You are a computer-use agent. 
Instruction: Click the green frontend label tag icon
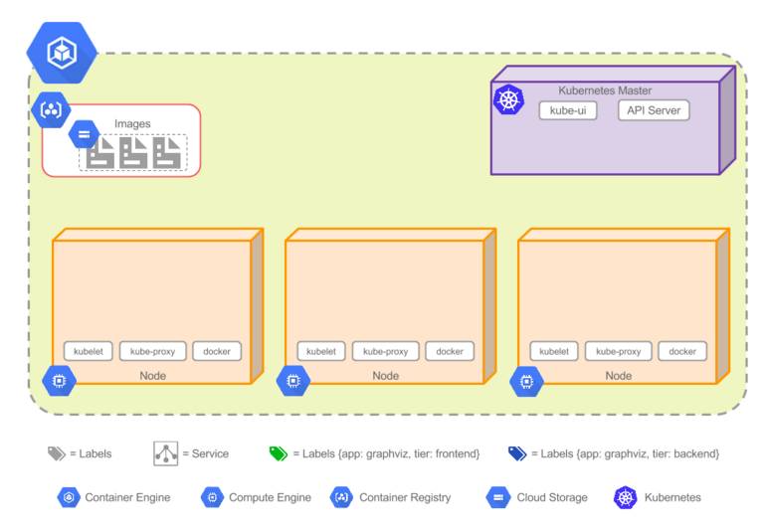click(279, 453)
